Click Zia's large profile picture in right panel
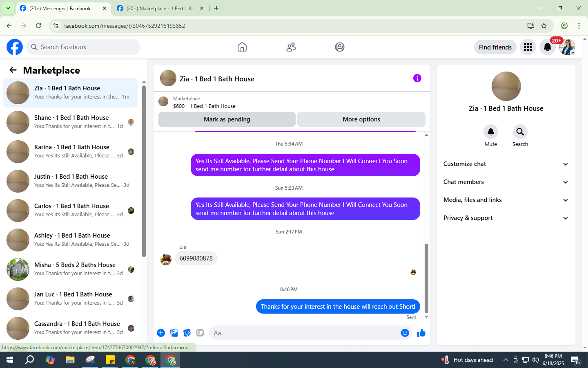 click(x=506, y=86)
